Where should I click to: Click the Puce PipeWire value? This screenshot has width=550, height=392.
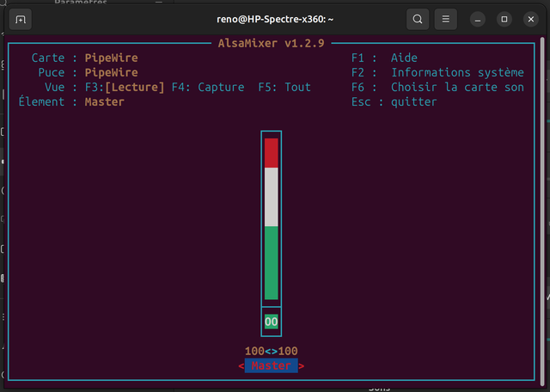coord(111,73)
